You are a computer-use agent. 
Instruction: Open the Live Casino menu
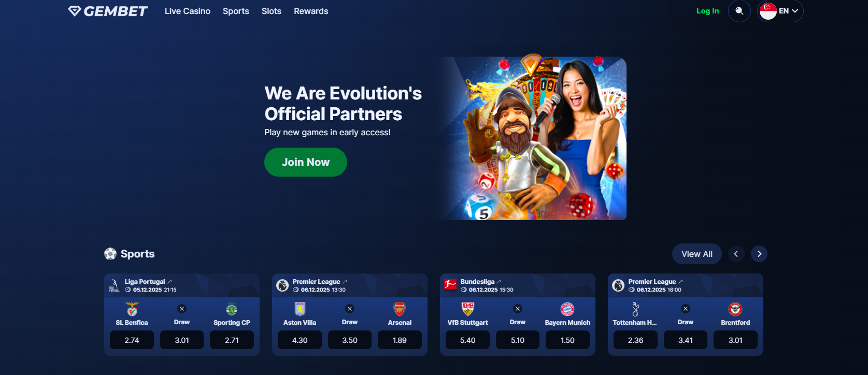188,11
